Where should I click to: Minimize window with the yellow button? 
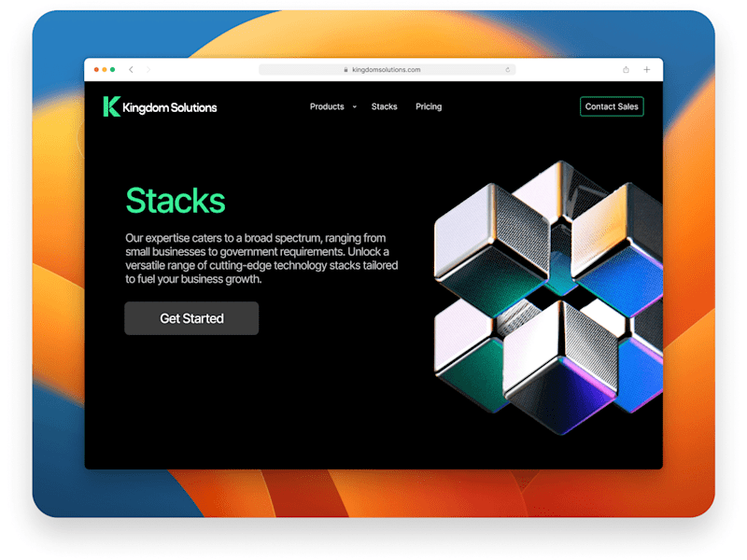tap(105, 69)
